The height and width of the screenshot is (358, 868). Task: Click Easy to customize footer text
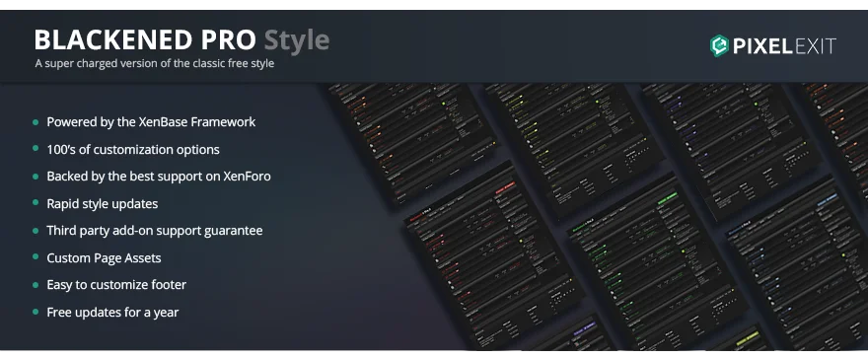(116, 285)
